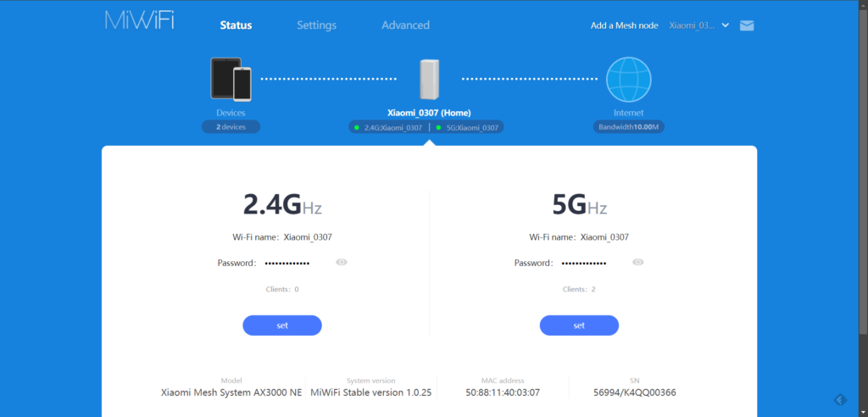The height and width of the screenshot is (417, 868).
Task: Click the 2.4G status dot indicator
Action: pos(357,127)
